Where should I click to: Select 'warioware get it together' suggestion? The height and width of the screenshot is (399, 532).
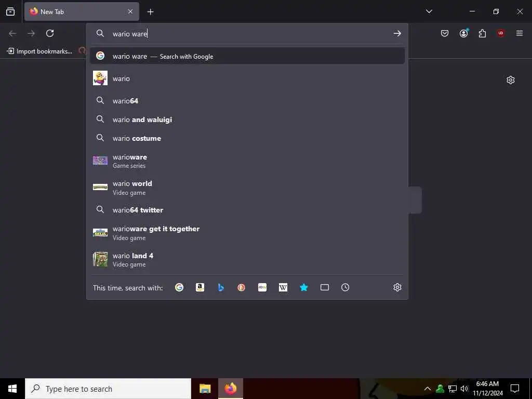(247, 233)
